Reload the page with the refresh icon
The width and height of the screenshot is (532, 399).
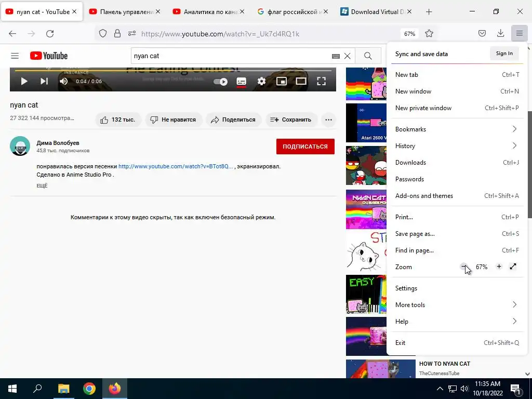(x=50, y=34)
